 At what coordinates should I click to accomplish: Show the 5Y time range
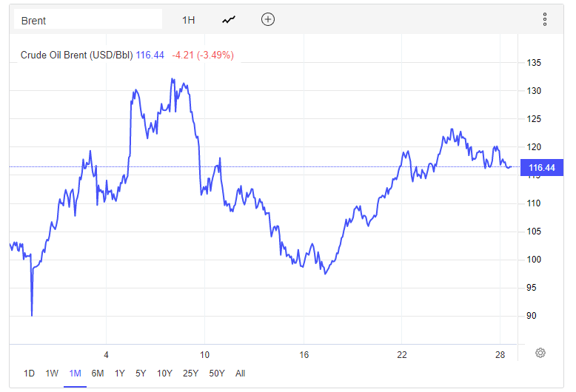pos(141,374)
